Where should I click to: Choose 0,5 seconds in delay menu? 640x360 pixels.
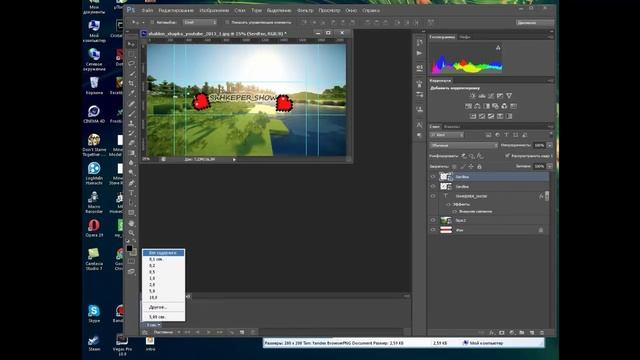point(163,272)
